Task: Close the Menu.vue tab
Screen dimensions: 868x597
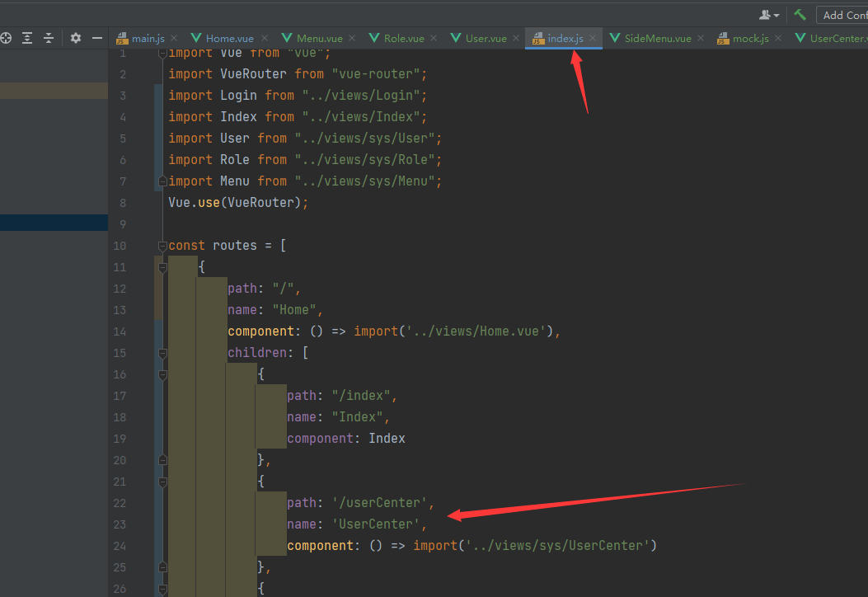Action: [352, 38]
